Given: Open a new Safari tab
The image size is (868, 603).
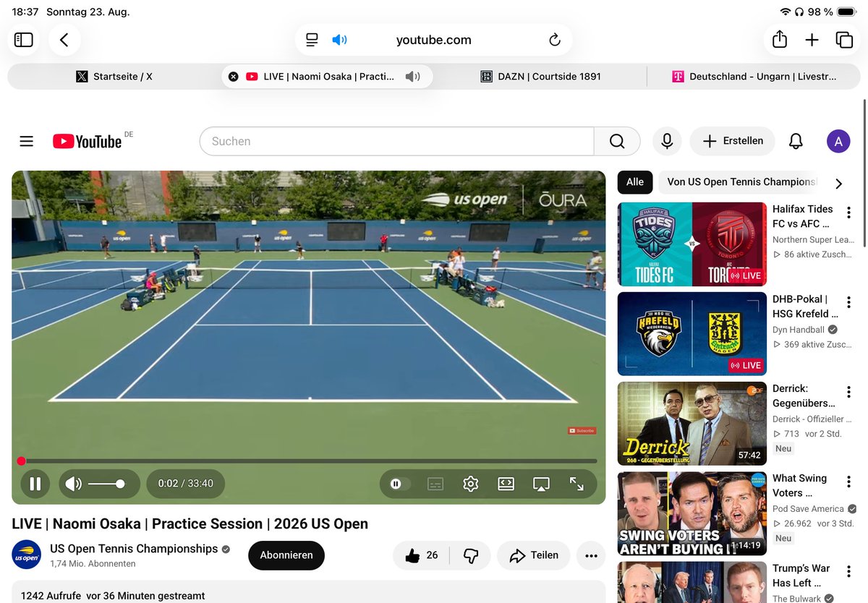Looking at the screenshot, I should tap(812, 40).
